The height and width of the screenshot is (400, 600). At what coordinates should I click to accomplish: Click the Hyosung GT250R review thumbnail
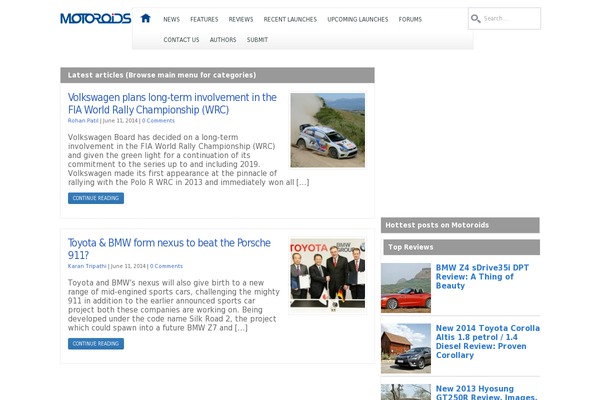pos(406,392)
